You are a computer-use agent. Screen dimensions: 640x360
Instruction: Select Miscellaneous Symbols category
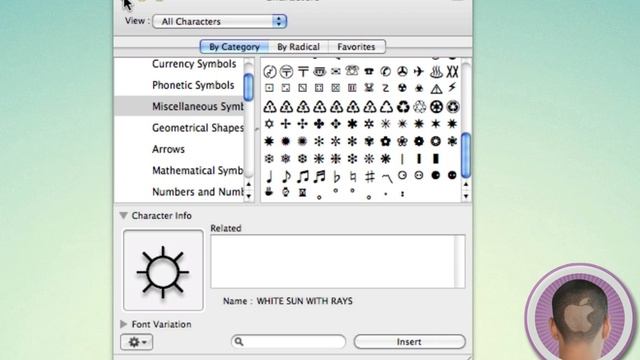tap(179, 107)
